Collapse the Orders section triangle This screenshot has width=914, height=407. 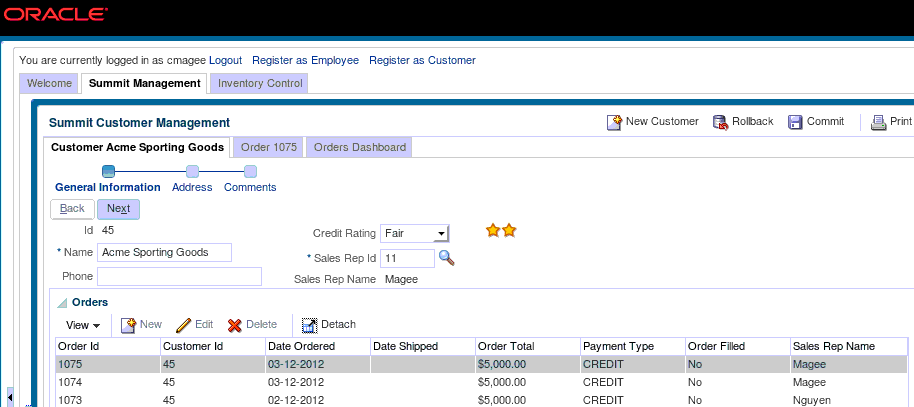tap(62, 303)
